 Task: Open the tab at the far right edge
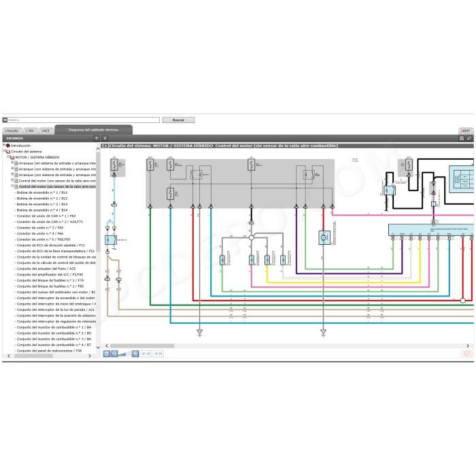tap(466, 131)
